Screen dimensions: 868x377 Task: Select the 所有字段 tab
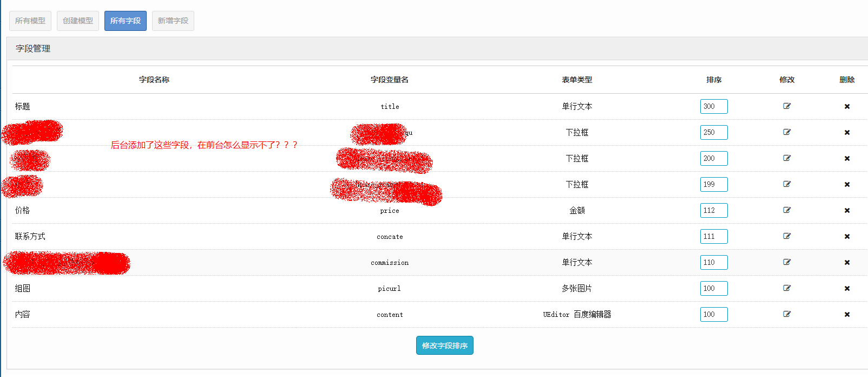126,21
